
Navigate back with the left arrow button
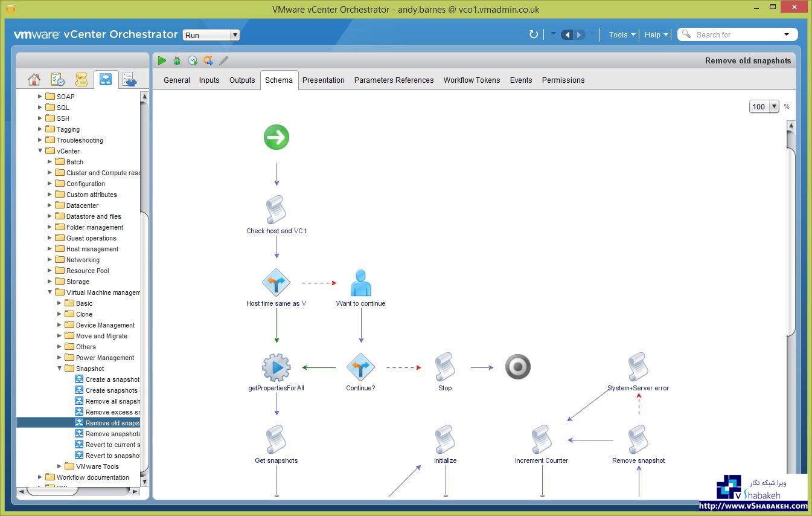pyautogui.click(x=567, y=34)
